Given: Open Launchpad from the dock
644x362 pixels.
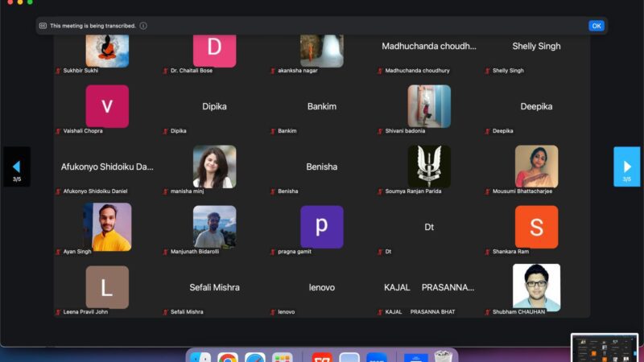Looking at the screenshot, I should pos(282,357).
